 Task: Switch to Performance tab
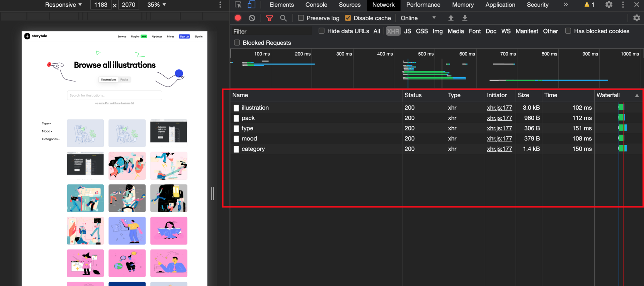(x=423, y=5)
